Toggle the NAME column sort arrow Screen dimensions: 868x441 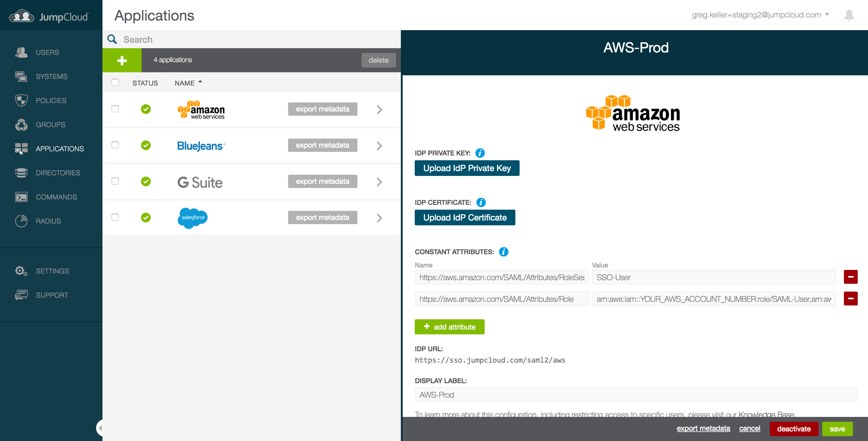pyautogui.click(x=200, y=81)
